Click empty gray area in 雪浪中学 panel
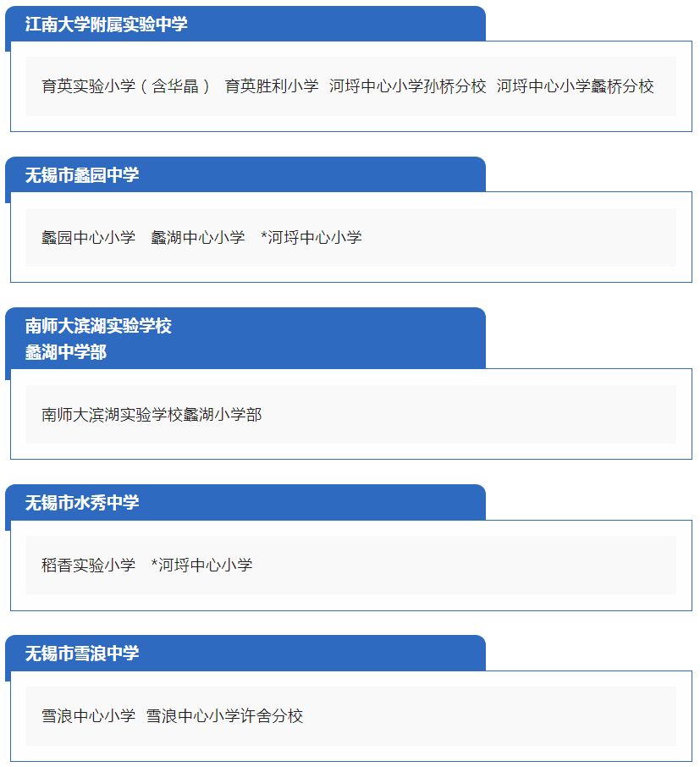700x767 pixels. pyautogui.click(x=489, y=715)
